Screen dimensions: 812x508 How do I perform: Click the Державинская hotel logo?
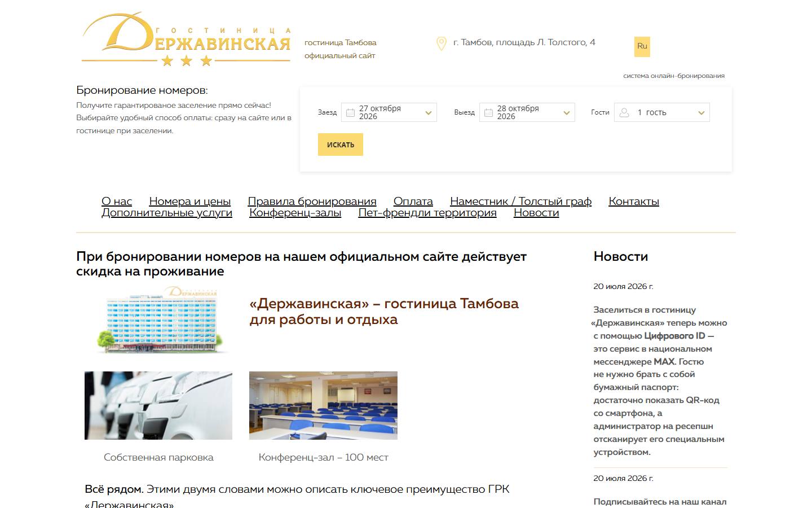[x=187, y=40]
